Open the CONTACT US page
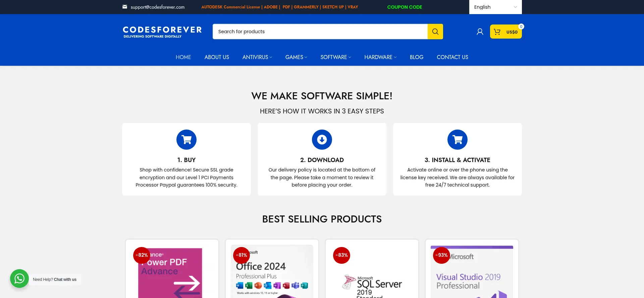This screenshot has width=644, height=298. (452, 57)
